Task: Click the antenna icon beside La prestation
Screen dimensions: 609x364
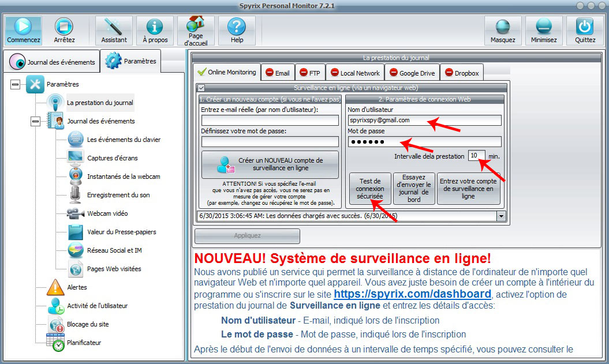Action: click(55, 103)
